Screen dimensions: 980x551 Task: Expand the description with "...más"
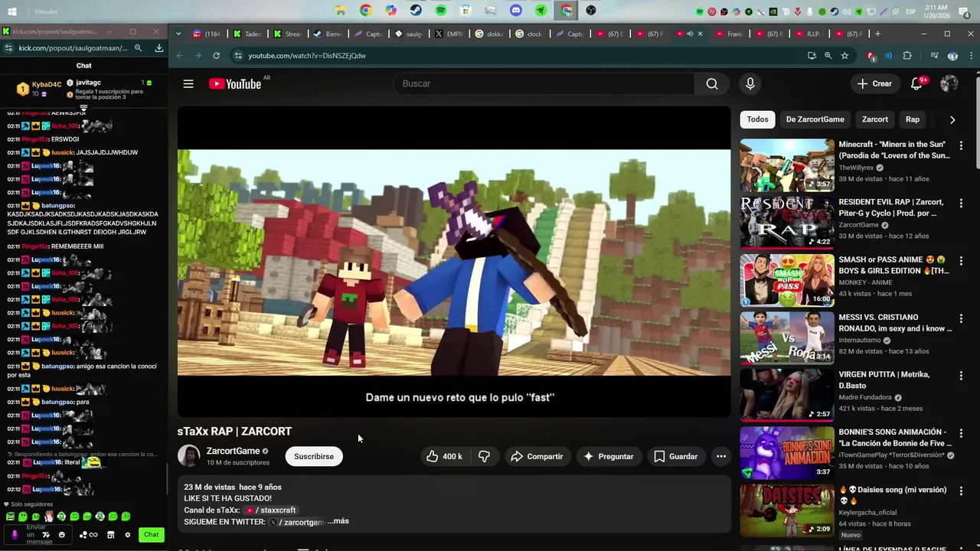pyautogui.click(x=338, y=521)
